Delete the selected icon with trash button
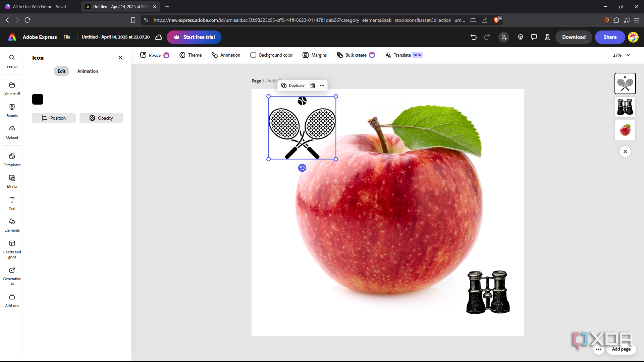Screen dimensions: 644x362 click(x=313, y=85)
